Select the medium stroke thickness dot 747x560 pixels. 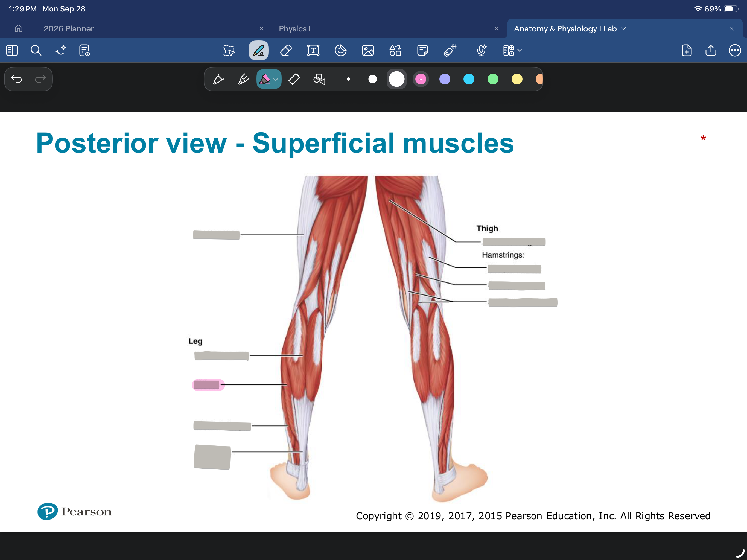coord(372,79)
